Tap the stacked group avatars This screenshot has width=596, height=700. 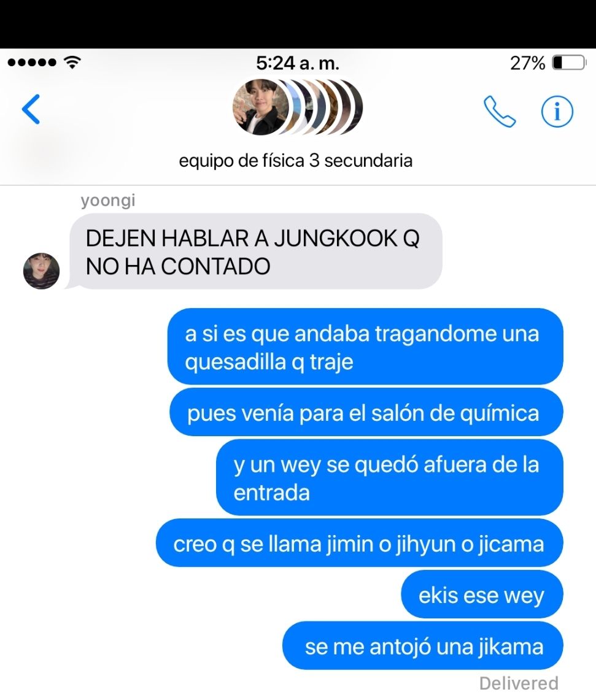(x=298, y=107)
